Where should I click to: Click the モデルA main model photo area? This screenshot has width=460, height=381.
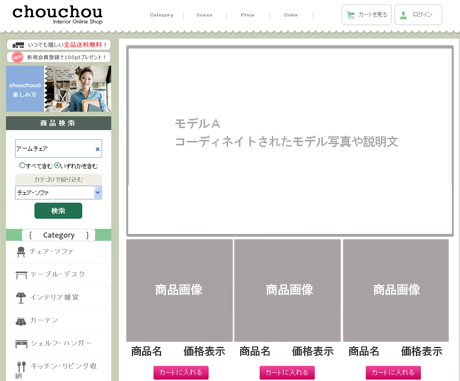tap(290, 141)
